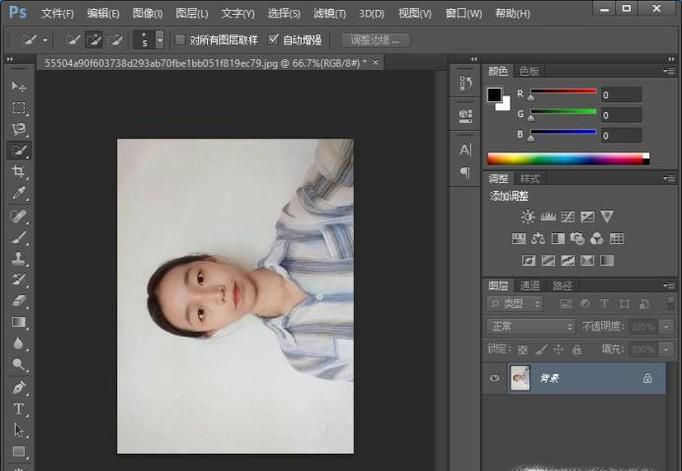Toggle lock image pixels
This screenshot has height=471, width=682.
tap(541, 349)
